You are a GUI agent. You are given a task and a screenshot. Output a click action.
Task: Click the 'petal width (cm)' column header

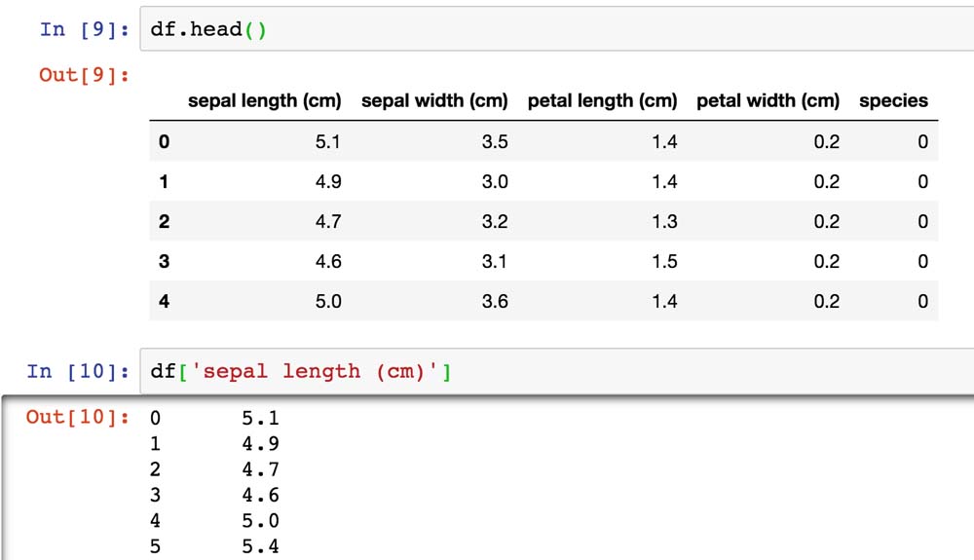768,100
